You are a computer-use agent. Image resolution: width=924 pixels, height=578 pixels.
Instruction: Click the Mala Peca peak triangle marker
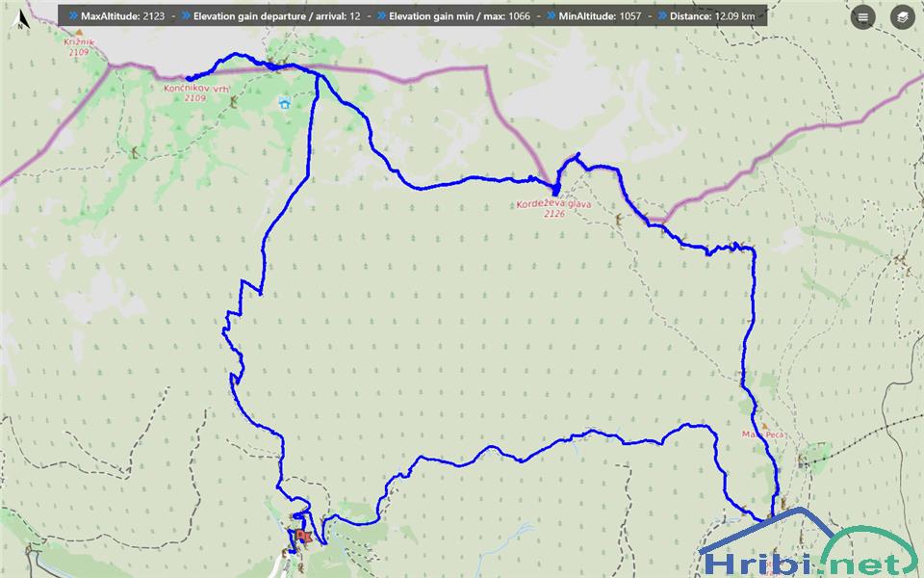(x=764, y=425)
